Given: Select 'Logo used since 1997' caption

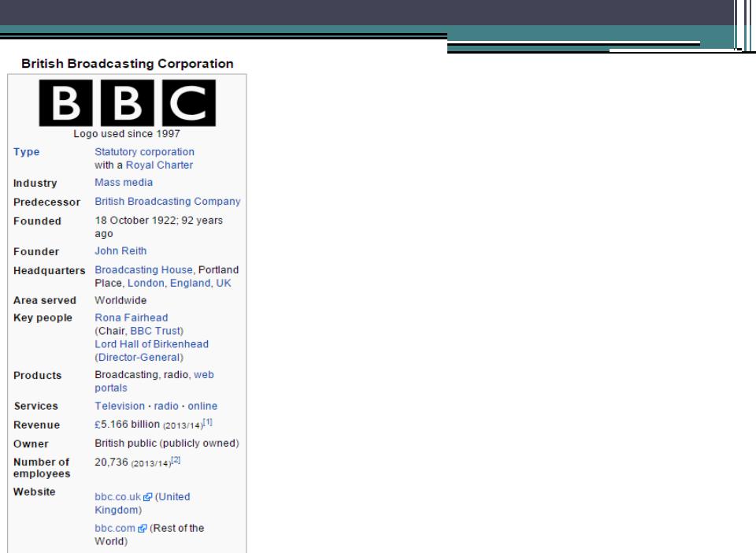Looking at the screenshot, I should [127, 134].
